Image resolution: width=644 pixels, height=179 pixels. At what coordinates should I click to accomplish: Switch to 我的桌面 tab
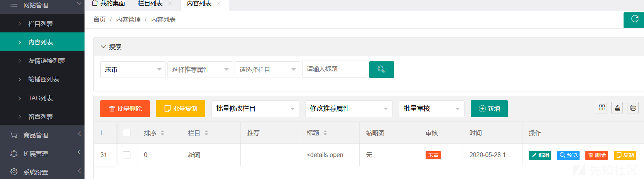[108, 3]
